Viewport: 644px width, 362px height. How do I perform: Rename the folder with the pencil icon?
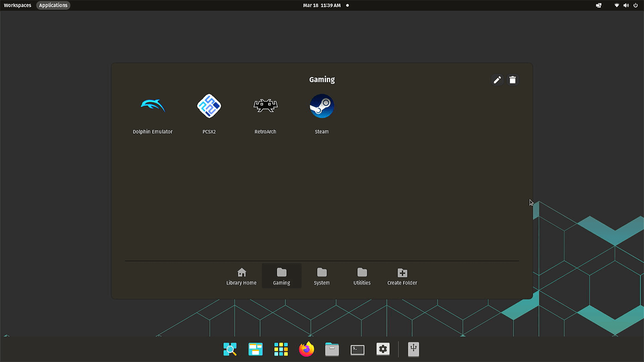(497, 80)
